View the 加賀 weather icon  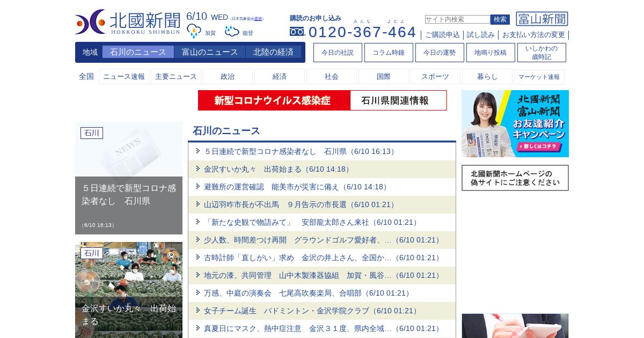pyautogui.click(x=194, y=31)
